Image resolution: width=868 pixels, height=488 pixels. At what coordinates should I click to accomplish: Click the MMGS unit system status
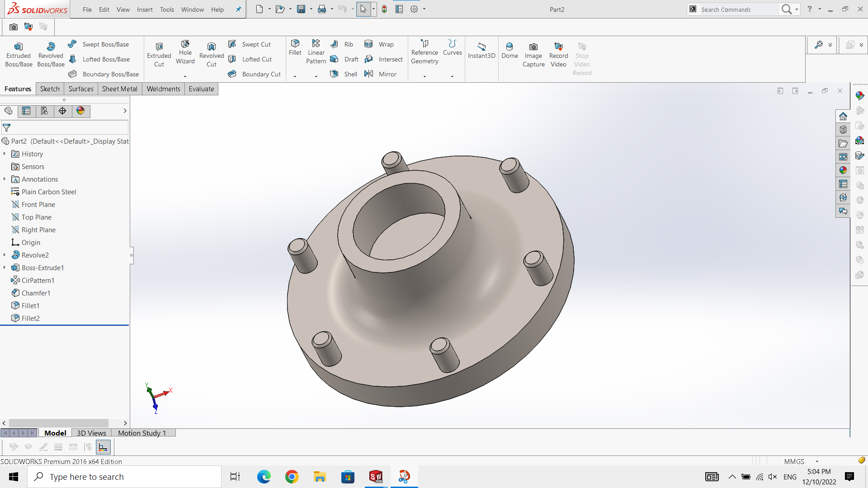(794, 461)
